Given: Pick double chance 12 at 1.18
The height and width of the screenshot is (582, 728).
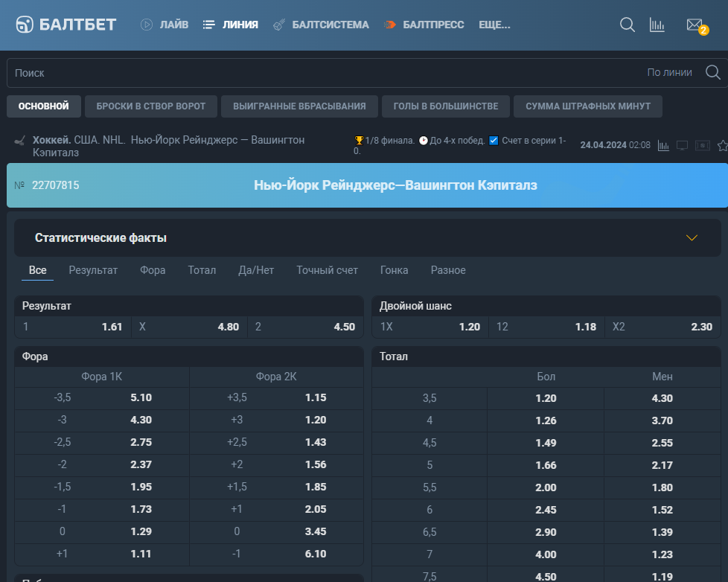Looking at the screenshot, I should point(546,327).
